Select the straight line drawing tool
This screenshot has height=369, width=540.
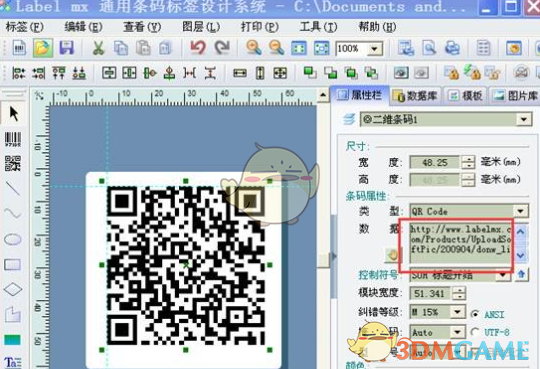coord(13,188)
